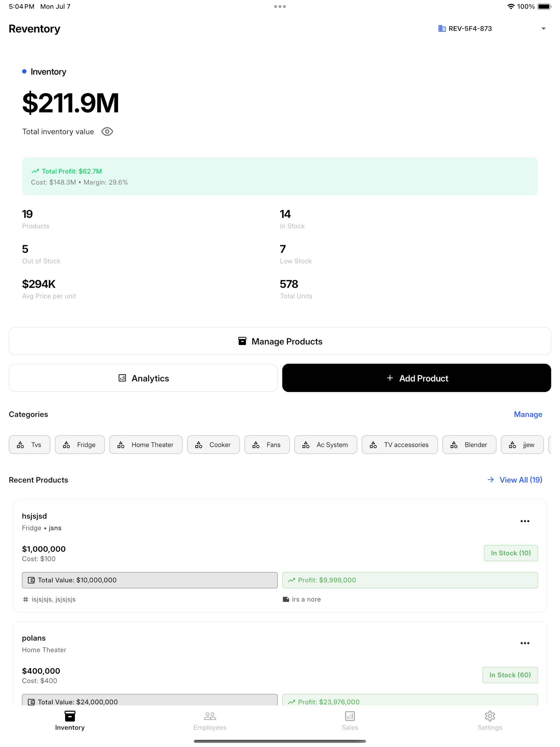Select the Cooker category chip
This screenshot has height=747, width=560.
point(213,445)
